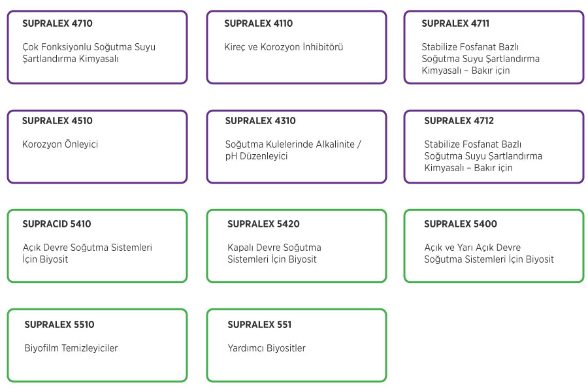
Task: Click the 'Kireç ve Korozyon İnhibitörü' description
Action: (x=284, y=47)
